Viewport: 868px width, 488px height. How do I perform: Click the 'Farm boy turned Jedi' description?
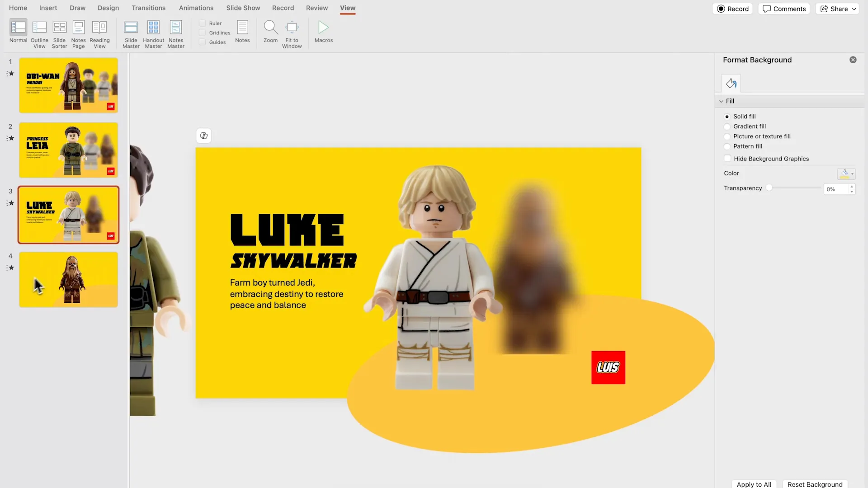(287, 294)
